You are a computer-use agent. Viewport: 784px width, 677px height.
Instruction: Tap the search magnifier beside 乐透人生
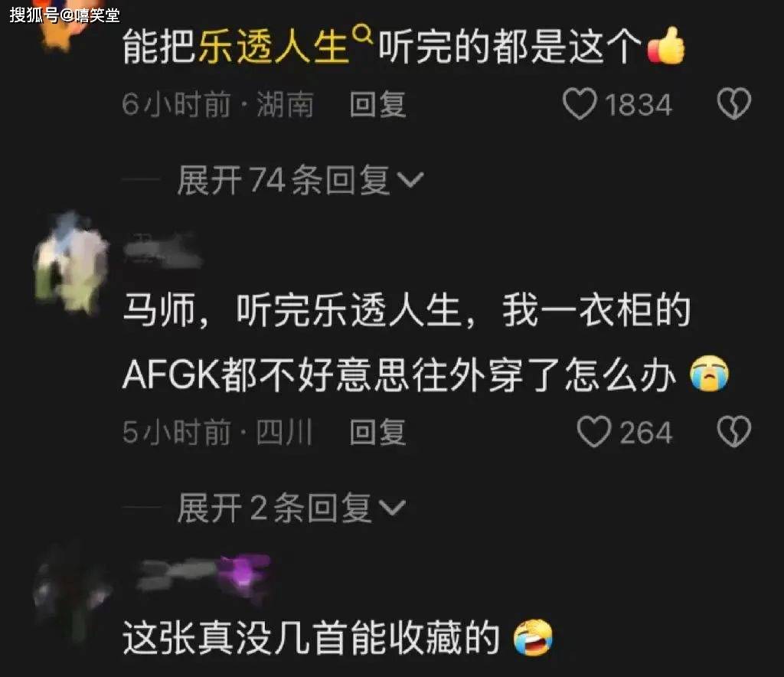point(362,34)
